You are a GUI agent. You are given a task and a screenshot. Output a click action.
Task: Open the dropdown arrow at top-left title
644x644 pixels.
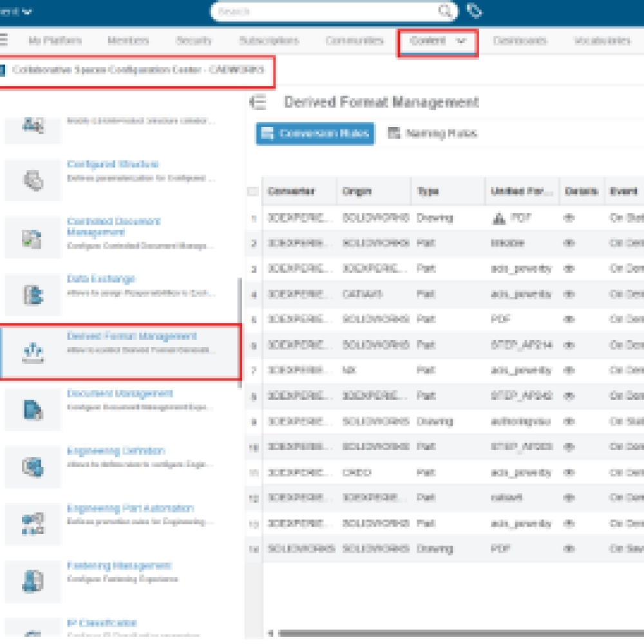coord(27,11)
